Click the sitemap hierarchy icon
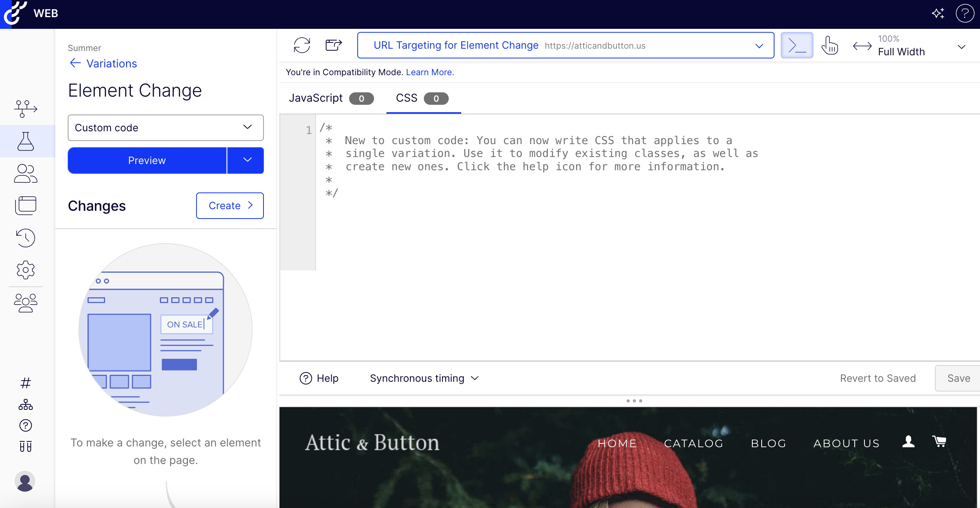The height and width of the screenshot is (508, 980). (x=25, y=404)
